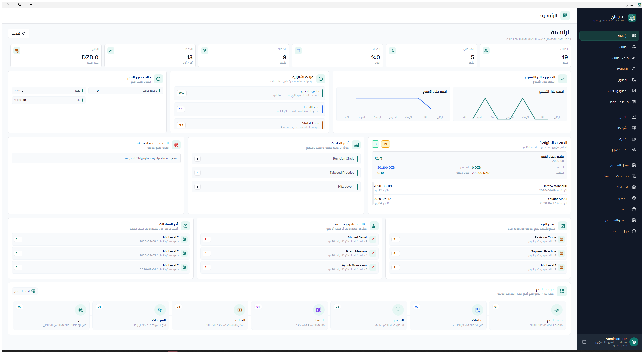Click the حول البرنامج info icon
The height and width of the screenshot is (352, 644).
(634, 231)
